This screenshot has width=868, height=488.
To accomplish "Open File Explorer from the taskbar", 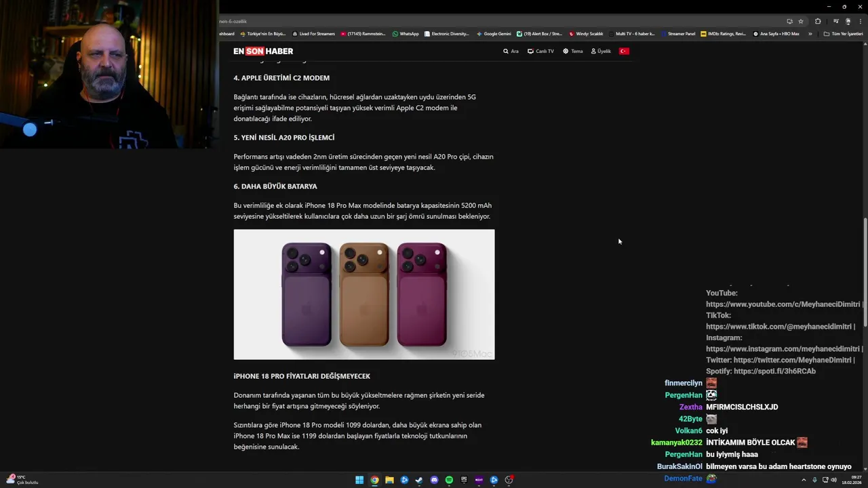I will [389, 480].
